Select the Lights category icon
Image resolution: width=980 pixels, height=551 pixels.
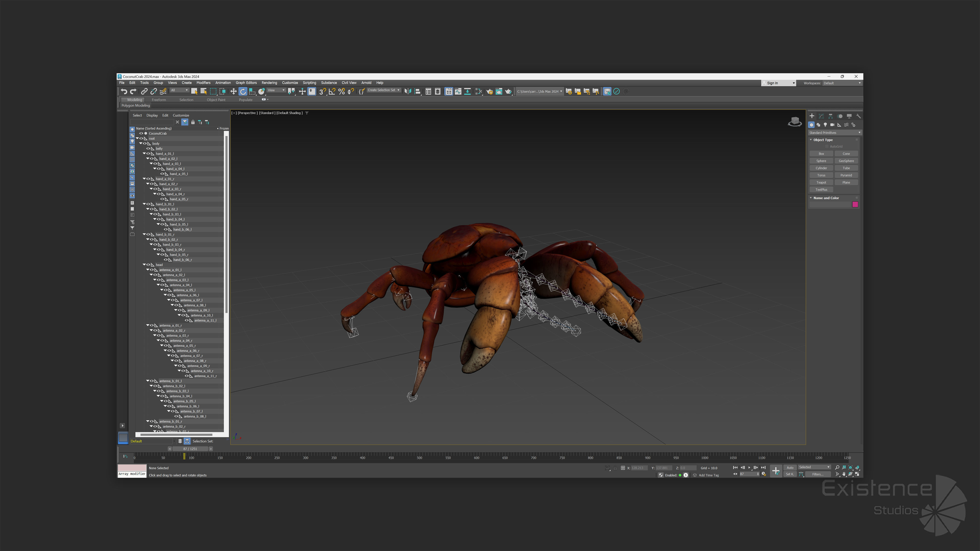click(x=825, y=125)
